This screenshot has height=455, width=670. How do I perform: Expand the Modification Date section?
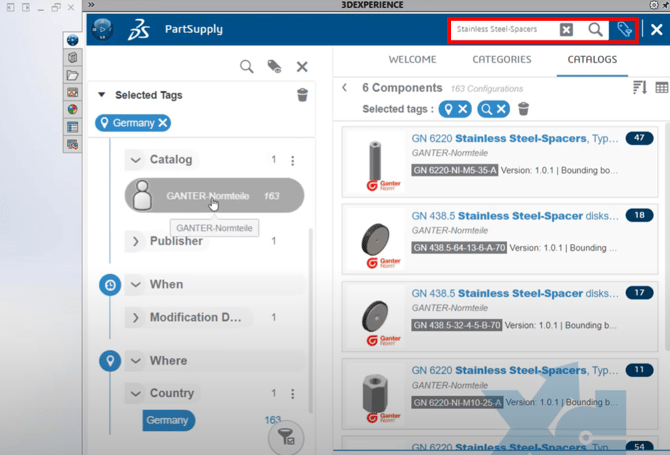[x=136, y=318]
